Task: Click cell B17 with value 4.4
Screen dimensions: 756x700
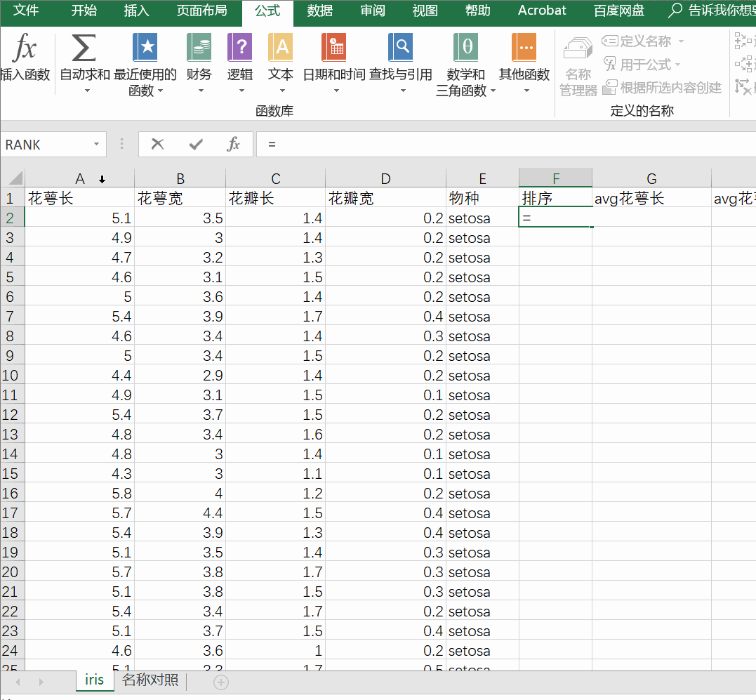Action: pyautogui.click(x=180, y=513)
